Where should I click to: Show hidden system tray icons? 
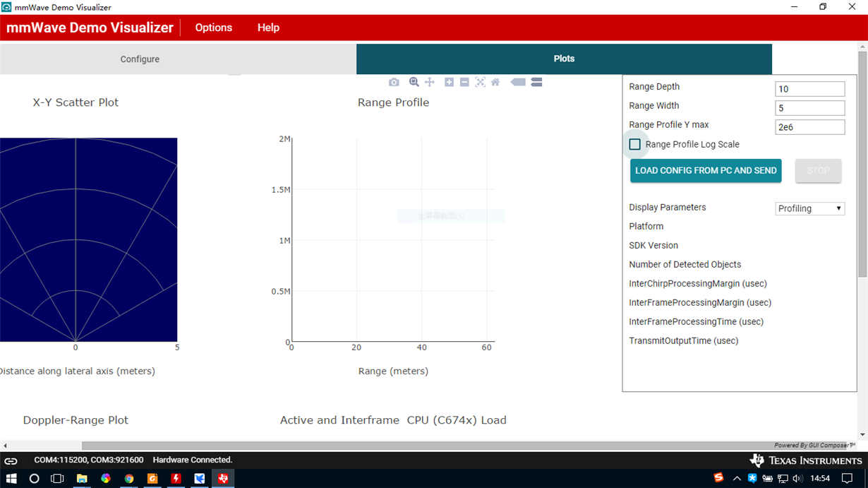(737, 478)
